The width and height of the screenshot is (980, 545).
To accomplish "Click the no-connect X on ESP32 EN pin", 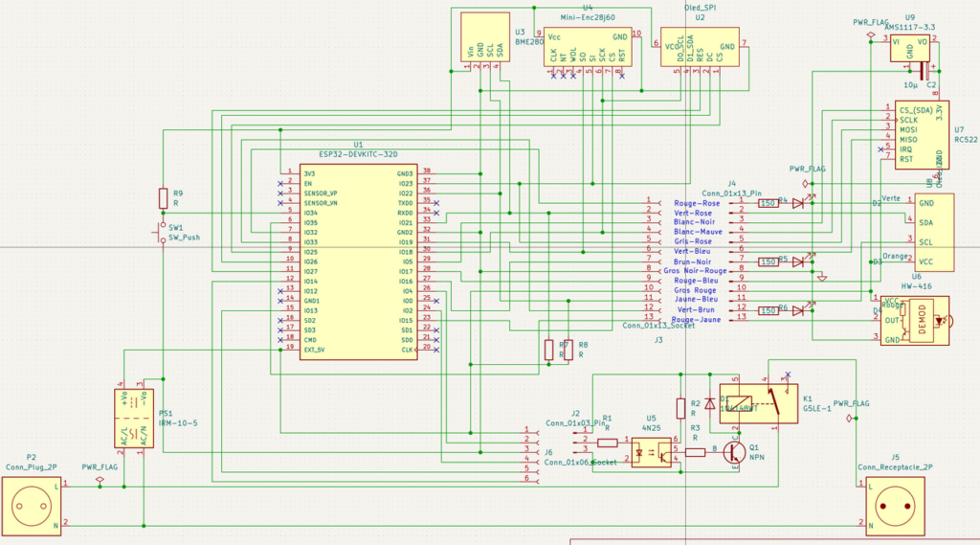I will 280,184.
